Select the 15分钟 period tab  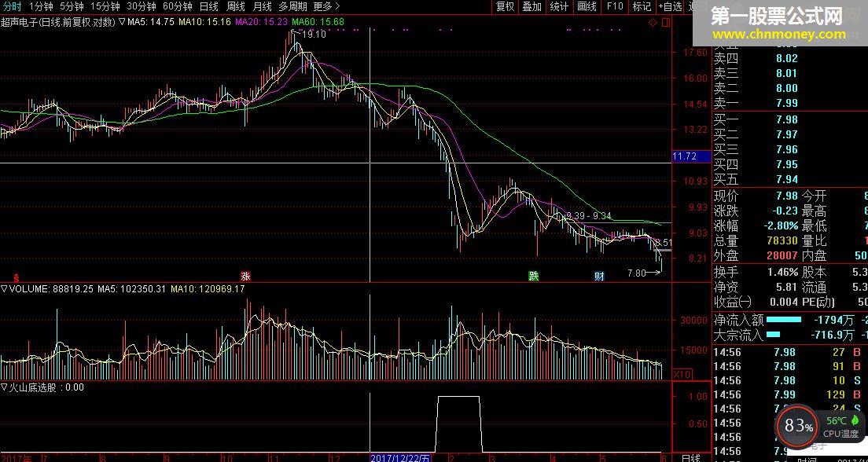tap(105, 6)
